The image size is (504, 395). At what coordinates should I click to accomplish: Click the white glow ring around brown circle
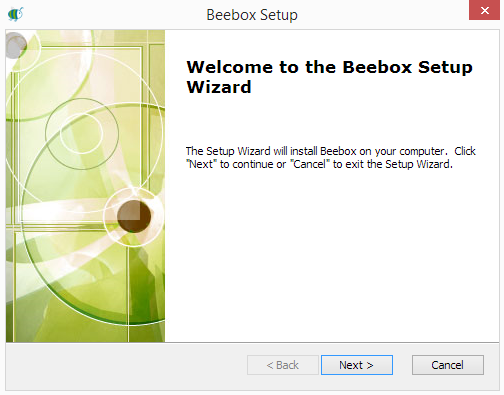133,194
